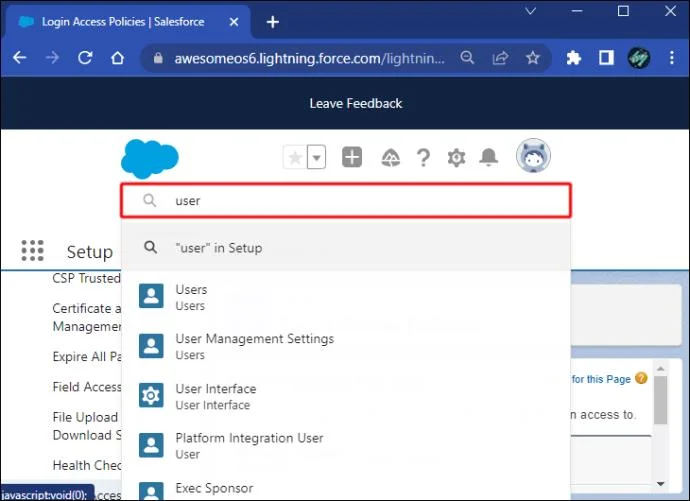The height and width of the screenshot is (501, 690).
Task: Choose the User Interface result
Action: (346, 396)
